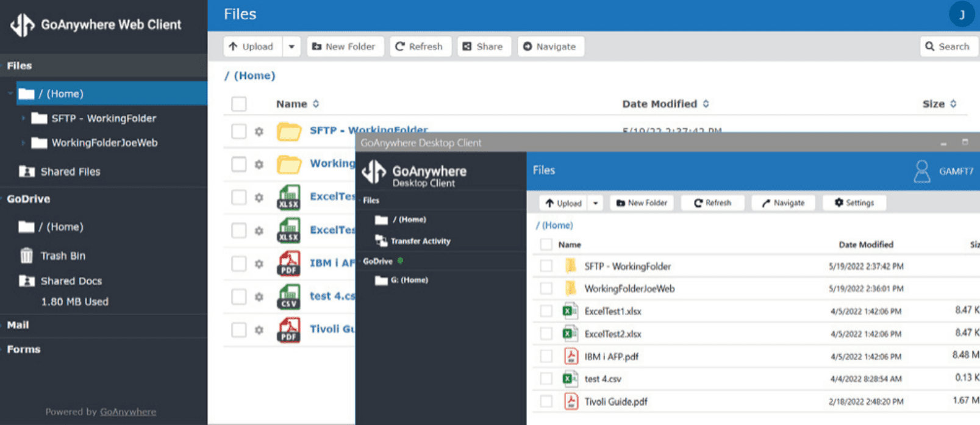The width and height of the screenshot is (980, 425).
Task: Click the New Folder button in web toolbar
Action: [x=344, y=47]
